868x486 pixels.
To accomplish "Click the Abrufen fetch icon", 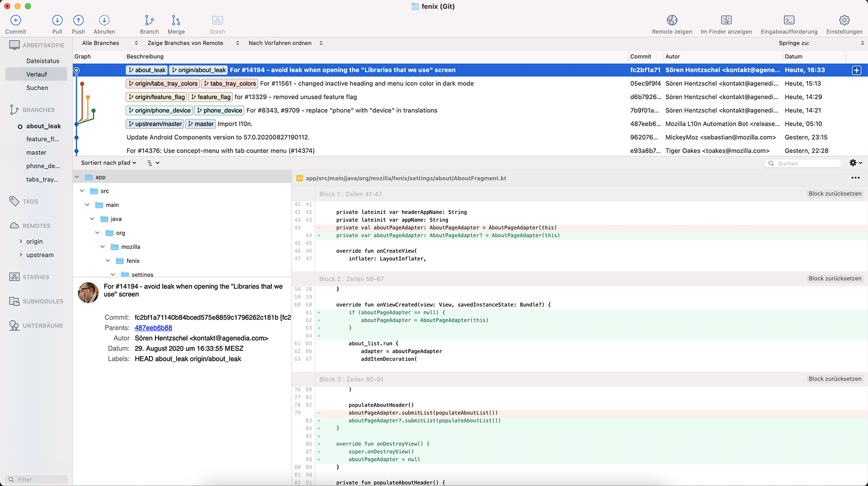I will pos(104,21).
